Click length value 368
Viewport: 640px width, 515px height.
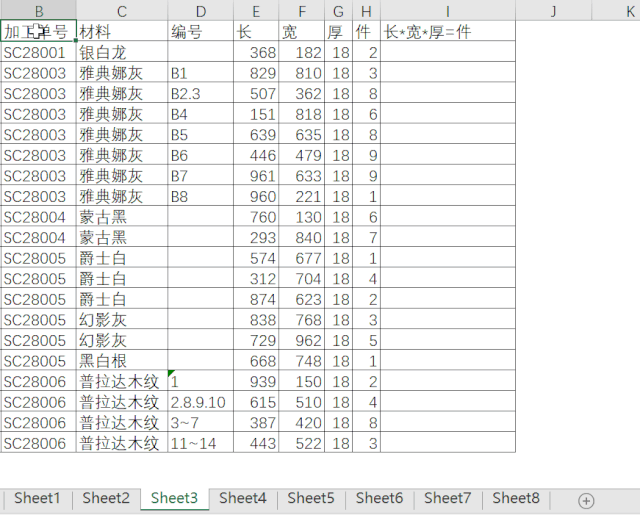(256, 52)
